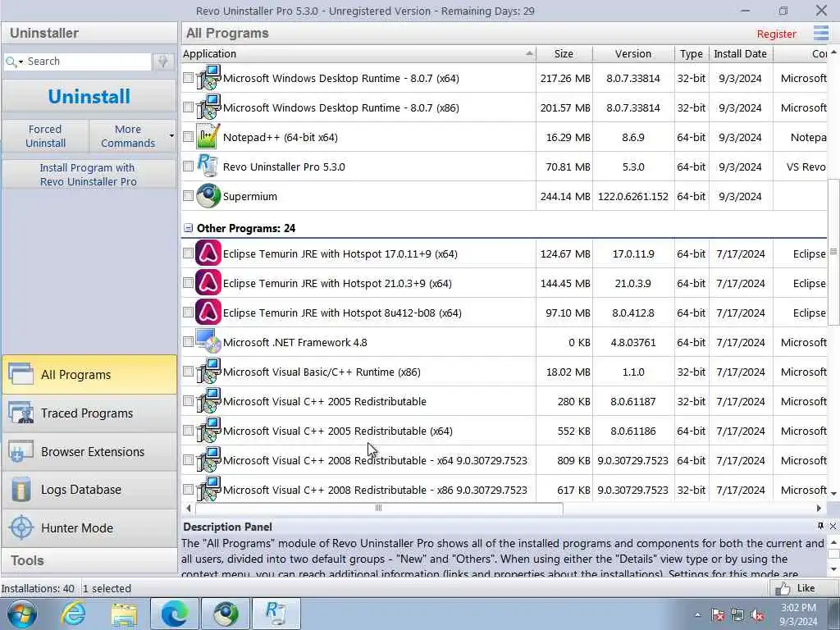This screenshot has width=840, height=630.
Task: Click the large Uninstall button
Action: [x=89, y=97]
